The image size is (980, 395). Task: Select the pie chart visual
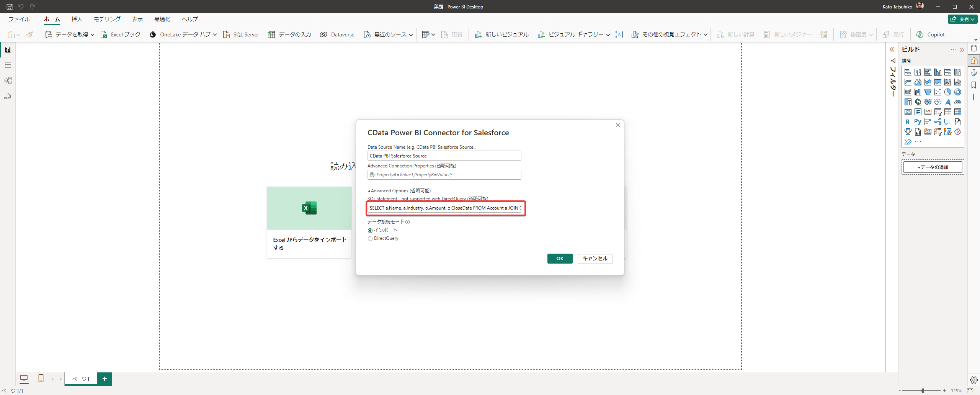click(x=947, y=92)
